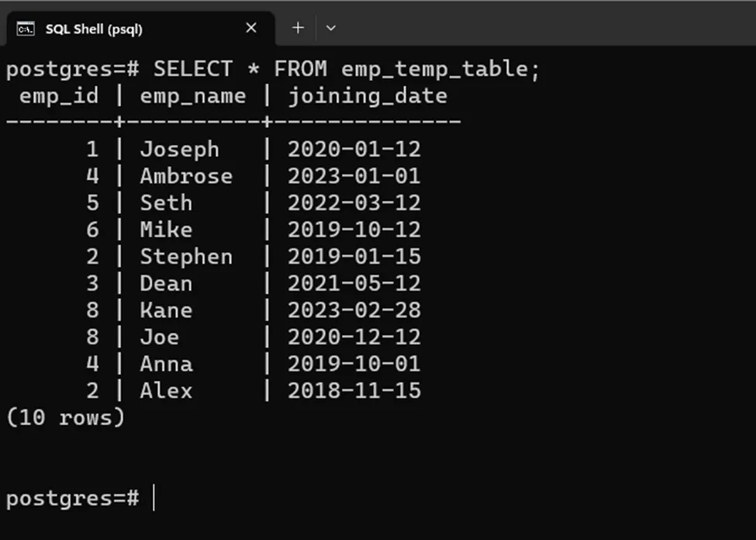Click the name Joseph in results
Viewport: 756px width, 540px height.
179,150
